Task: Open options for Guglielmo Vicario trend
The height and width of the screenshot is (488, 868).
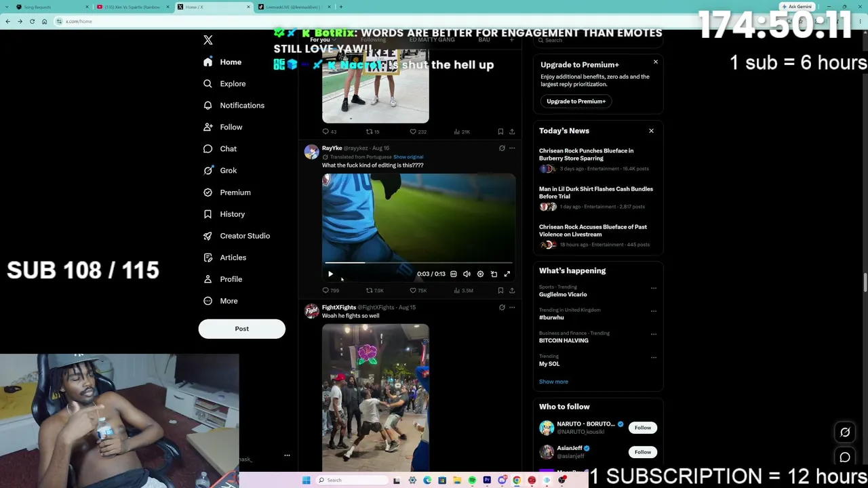Action: click(654, 288)
